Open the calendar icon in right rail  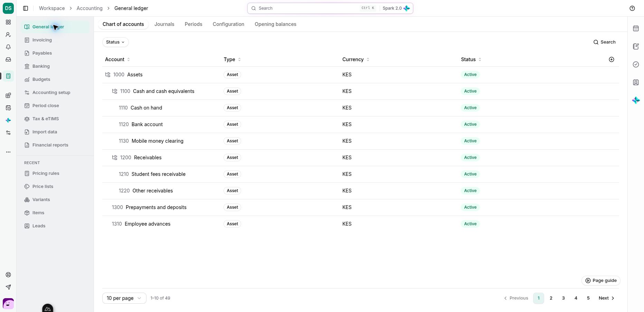click(x=636, y=28)
